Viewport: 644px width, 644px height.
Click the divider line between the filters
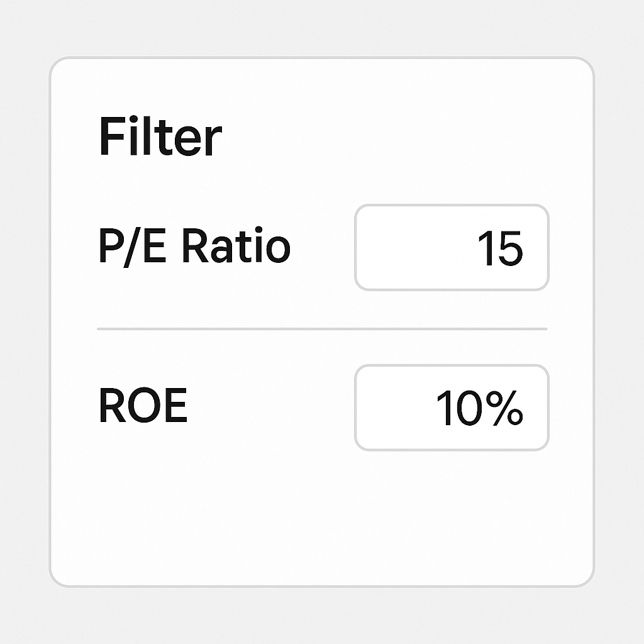pyautogui.click(x=322, y=328)
